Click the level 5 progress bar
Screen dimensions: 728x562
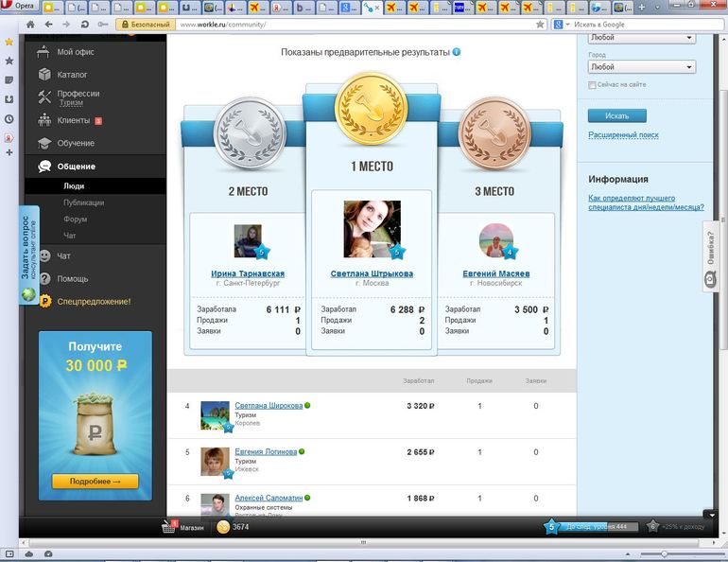598,527
